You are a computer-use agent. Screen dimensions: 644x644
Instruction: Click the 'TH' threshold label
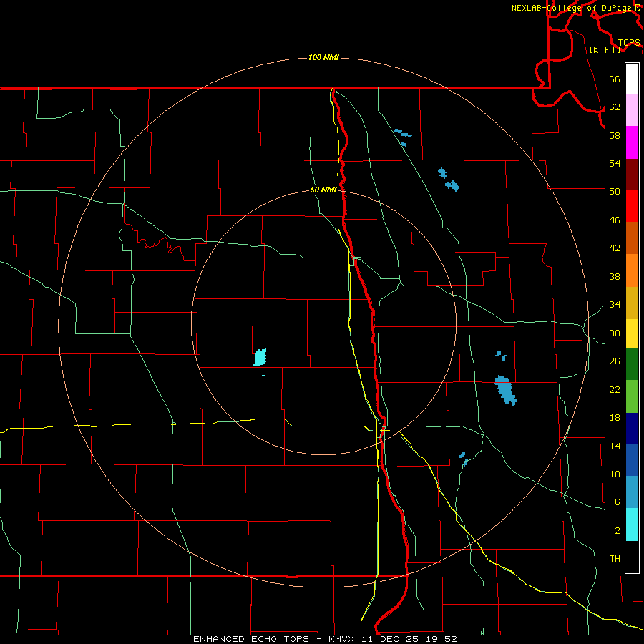[x=615, y=559]
